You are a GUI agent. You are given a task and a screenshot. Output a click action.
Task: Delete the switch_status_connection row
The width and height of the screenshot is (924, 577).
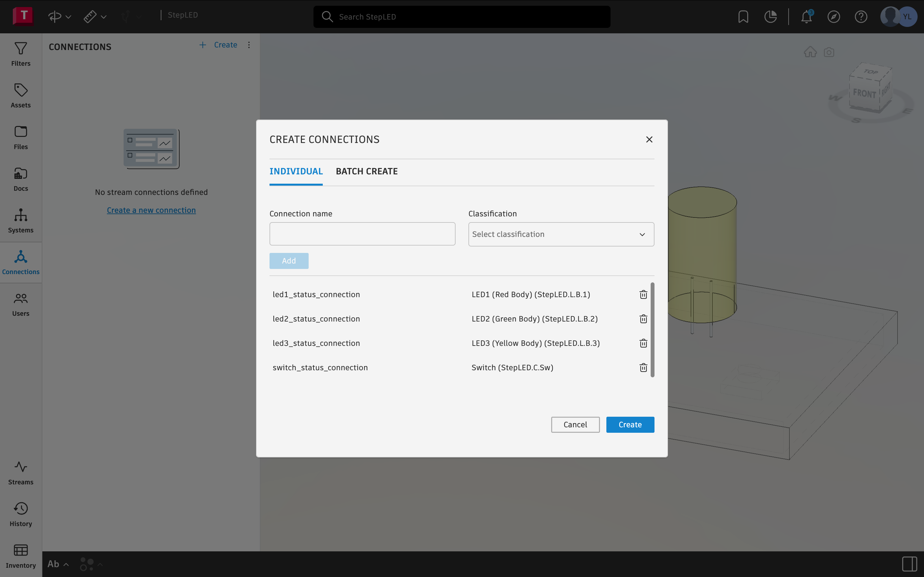pos(643,367)
